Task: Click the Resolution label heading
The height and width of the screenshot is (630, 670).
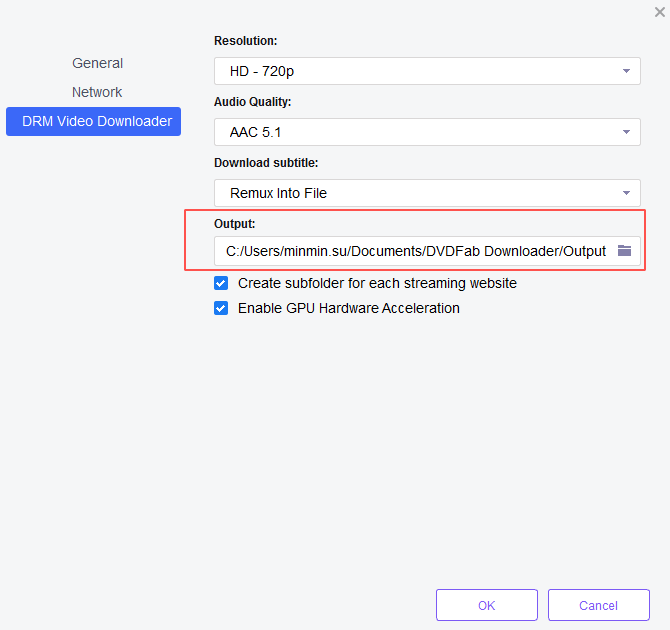Action: (245, 41)
